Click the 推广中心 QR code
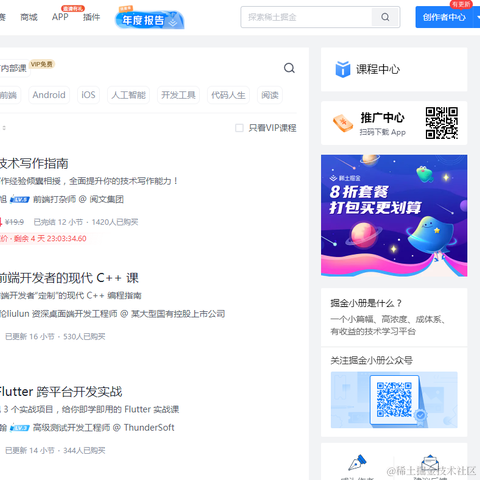 tap(442, 123)
